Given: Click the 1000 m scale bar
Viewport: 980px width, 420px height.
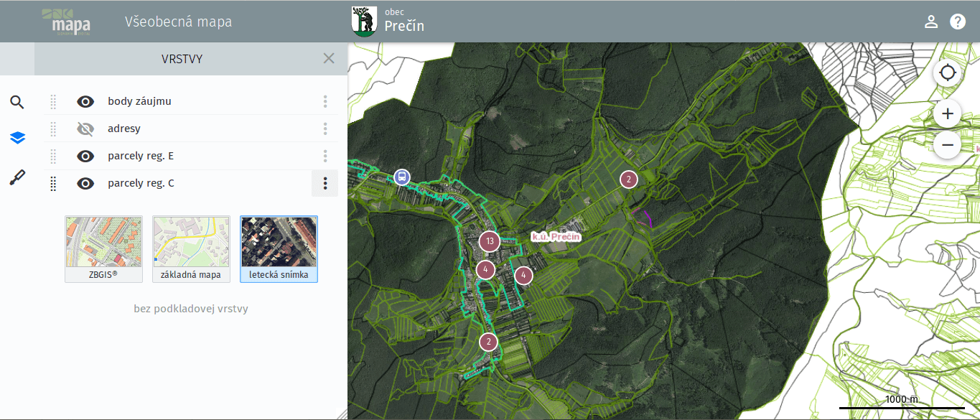Looking at the screenshot, I should (902, 401).
